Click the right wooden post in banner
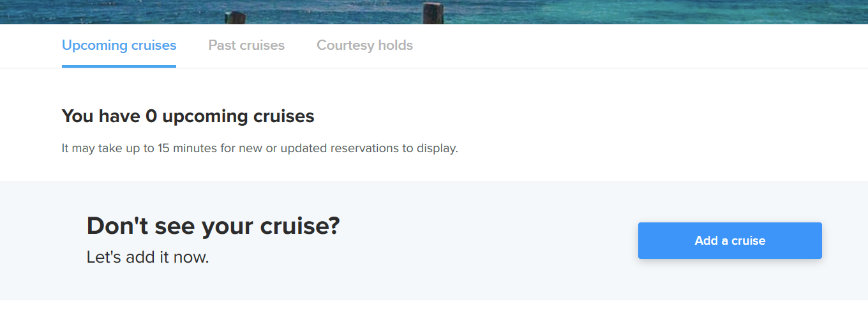 tap(433, 13)
